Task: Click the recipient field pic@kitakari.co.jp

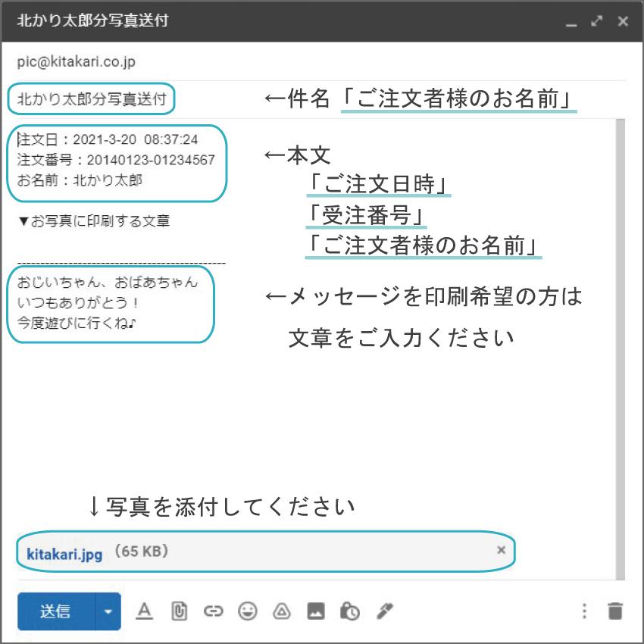Action: point(77,61)
